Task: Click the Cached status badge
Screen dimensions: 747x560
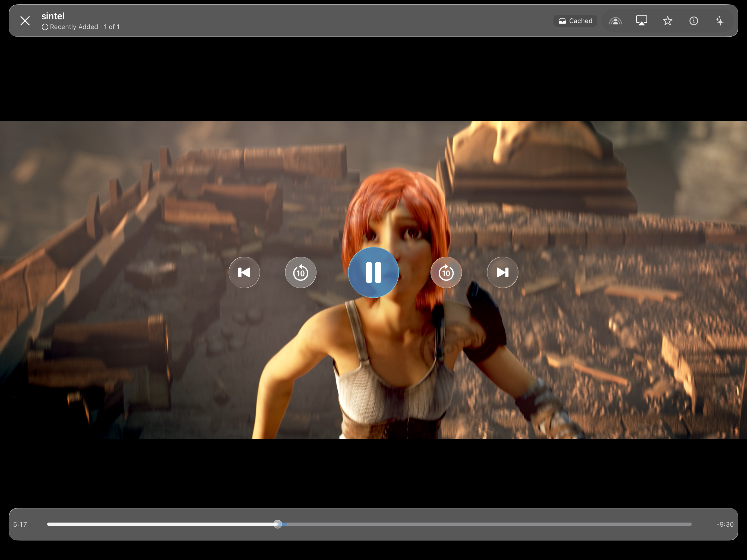Action: 575,21
